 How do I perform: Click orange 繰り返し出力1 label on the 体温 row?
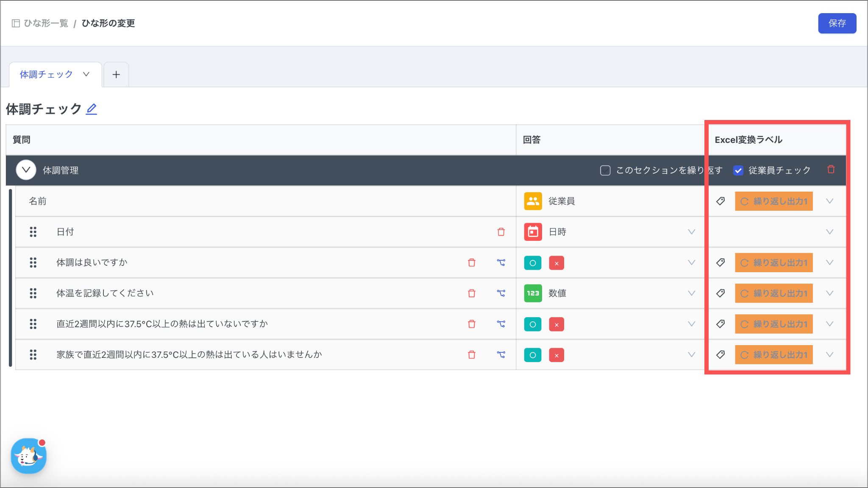[773, 293]
